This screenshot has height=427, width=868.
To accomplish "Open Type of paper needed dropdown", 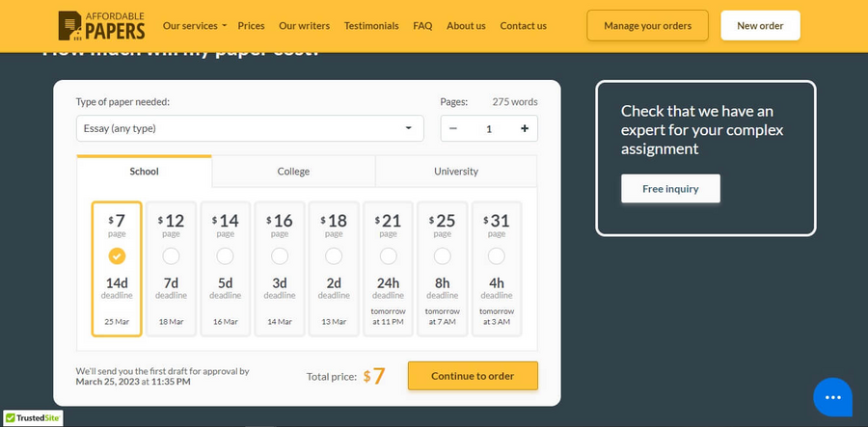I will coord(250,128).
